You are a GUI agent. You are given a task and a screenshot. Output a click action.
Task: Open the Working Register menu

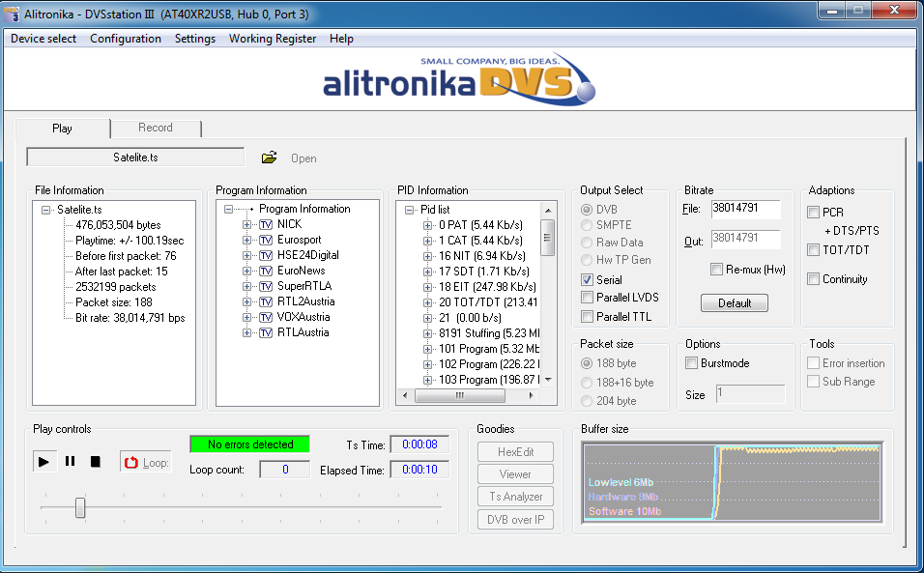[x=273, y=39]
